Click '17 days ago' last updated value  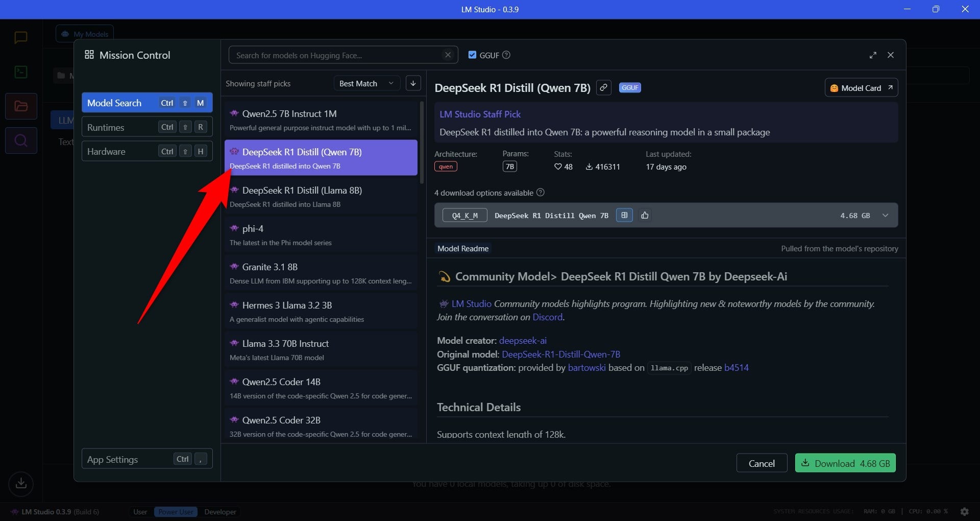[666, 167]
